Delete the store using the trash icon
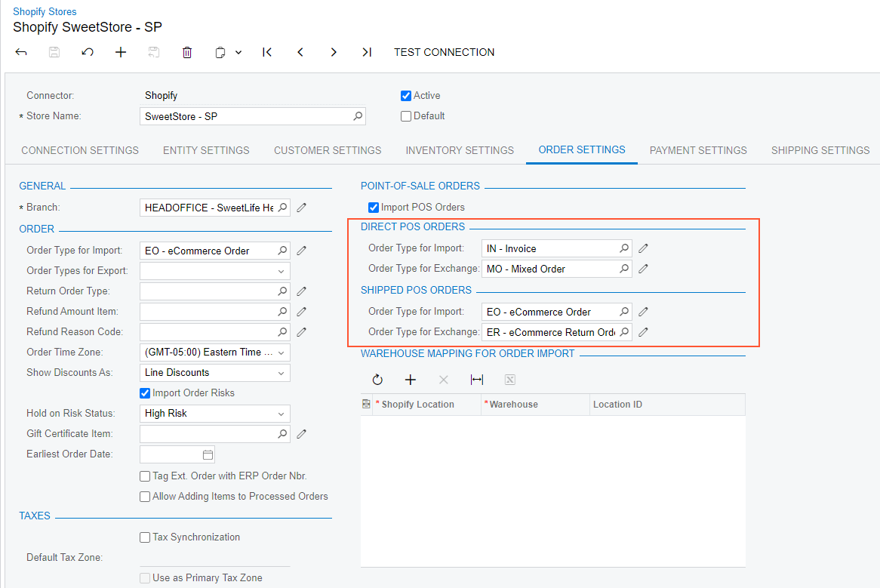 (x=187, y=52)
